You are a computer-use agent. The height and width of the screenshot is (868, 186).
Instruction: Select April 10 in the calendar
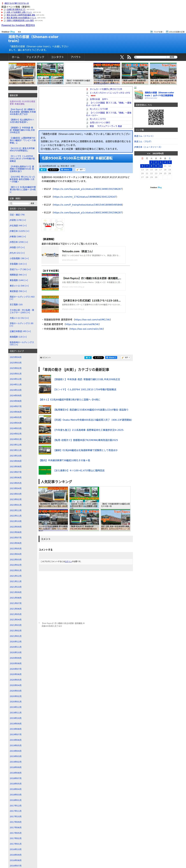click(160, 166)
